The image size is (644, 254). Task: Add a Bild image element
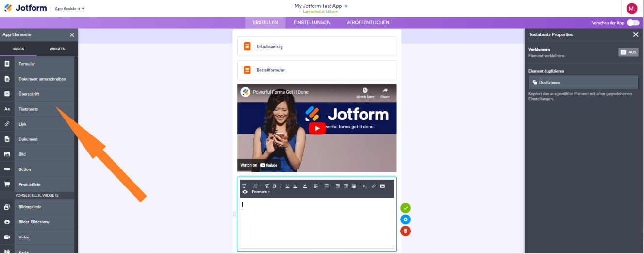click(37, 154)
